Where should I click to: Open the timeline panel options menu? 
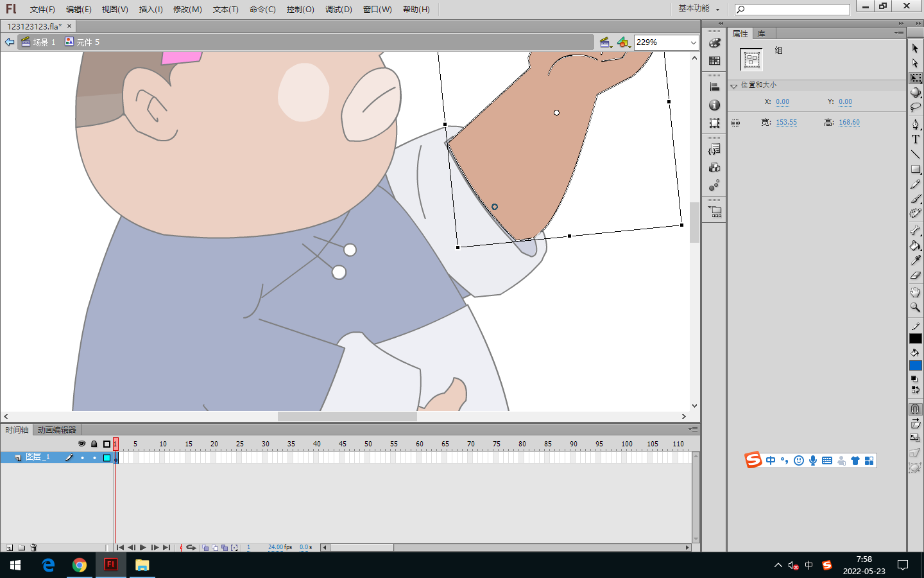coord(693,429)
